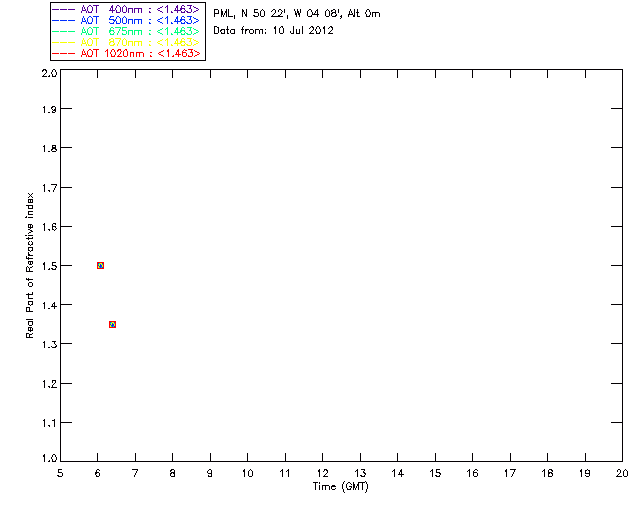
Task: Click the 'Data from: 10 Jul 2012' label
Action: point(273,31)
